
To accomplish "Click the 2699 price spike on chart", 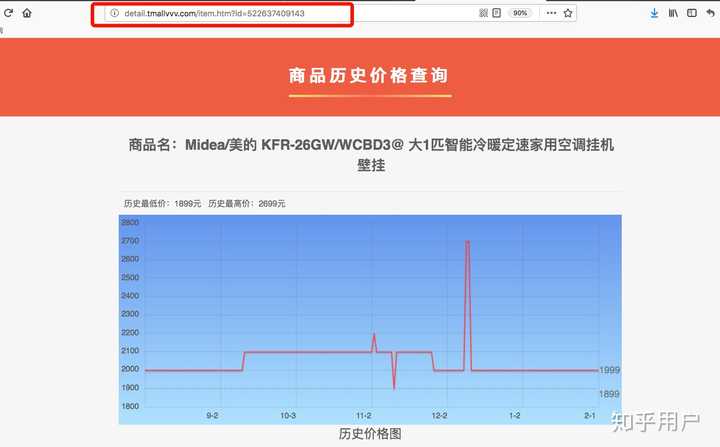I will pyautogui.click(x=467, y=242).
